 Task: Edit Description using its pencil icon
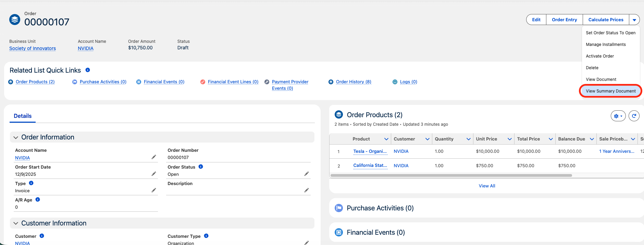(307, 190)
